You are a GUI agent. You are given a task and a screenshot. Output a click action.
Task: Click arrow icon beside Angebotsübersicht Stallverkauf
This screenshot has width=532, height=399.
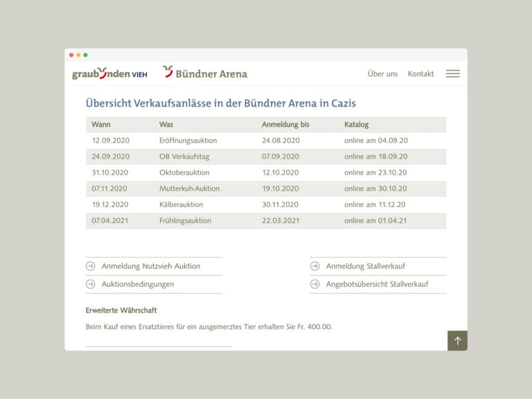click(x=315, y=284)
